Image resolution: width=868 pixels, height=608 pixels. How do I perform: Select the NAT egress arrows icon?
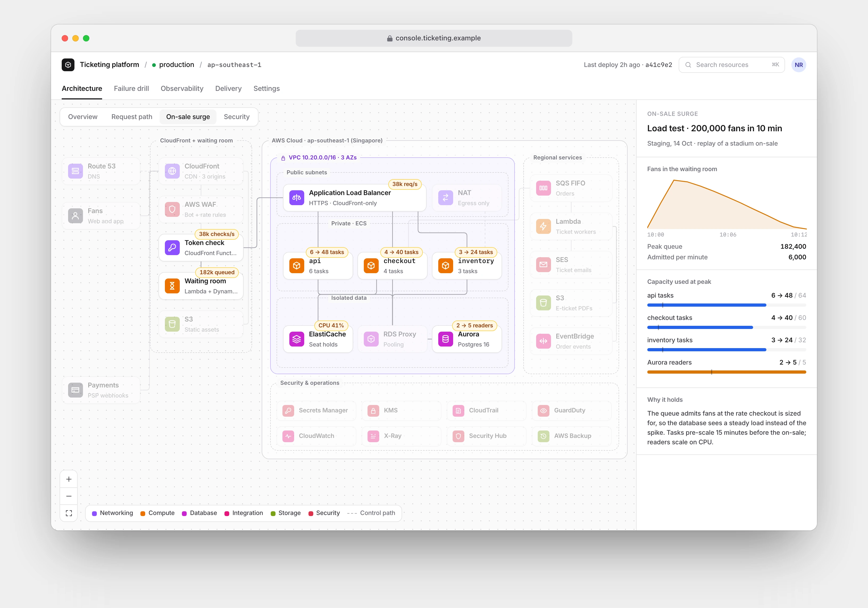point(445,198)
